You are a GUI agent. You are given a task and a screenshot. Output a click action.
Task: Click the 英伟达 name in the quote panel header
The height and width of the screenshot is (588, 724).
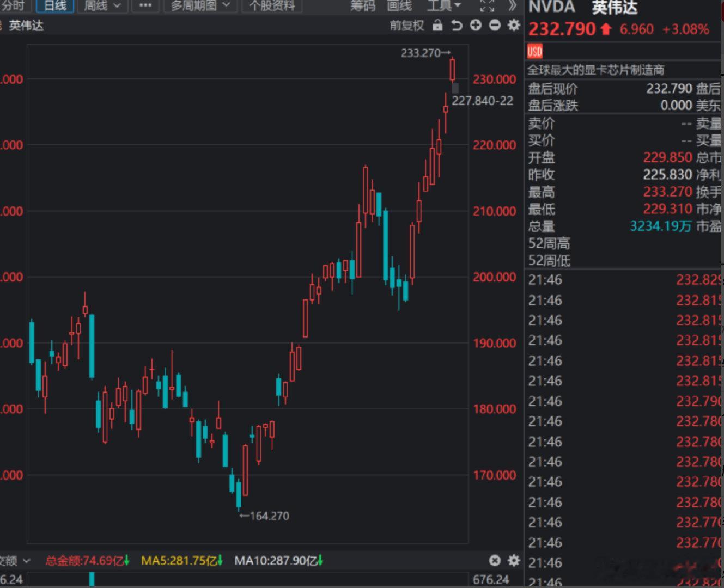pyautogui.click(x=615, y=7)
